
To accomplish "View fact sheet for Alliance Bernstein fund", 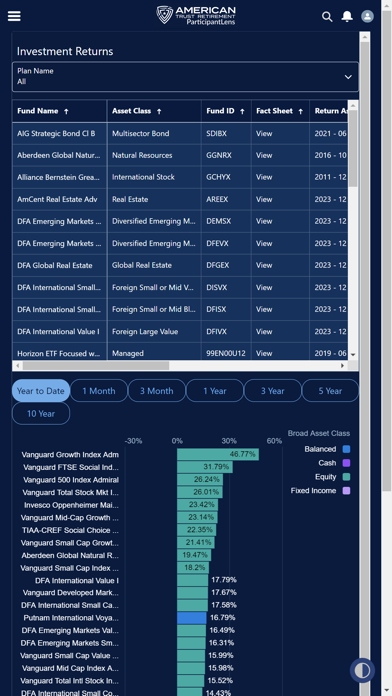I will pos(264,177).
